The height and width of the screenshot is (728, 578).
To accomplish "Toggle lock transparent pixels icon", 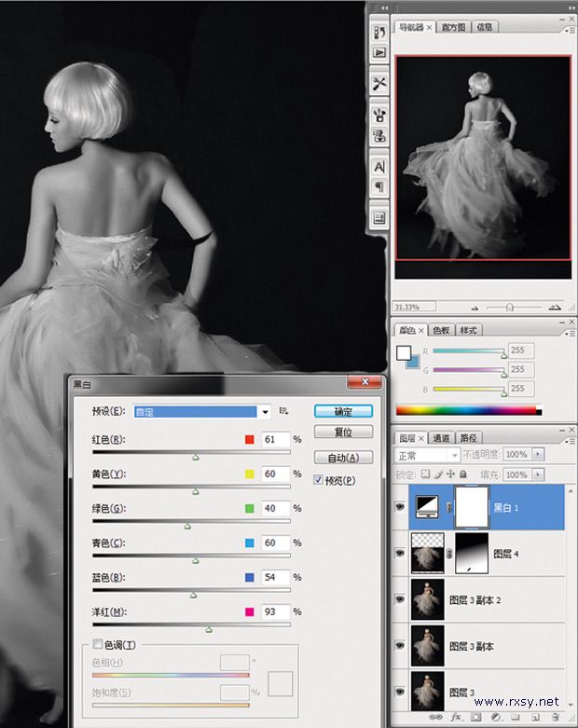I will 425,474.
